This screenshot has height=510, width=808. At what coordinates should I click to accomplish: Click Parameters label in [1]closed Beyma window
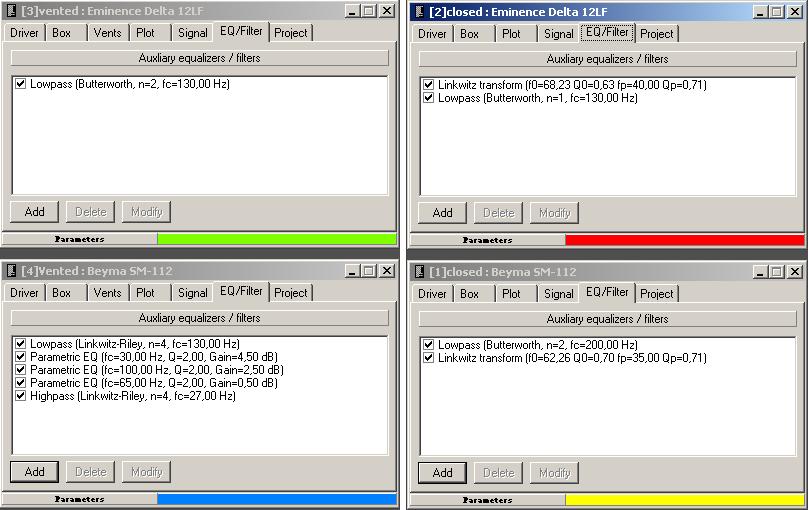[x=487, y=500]
